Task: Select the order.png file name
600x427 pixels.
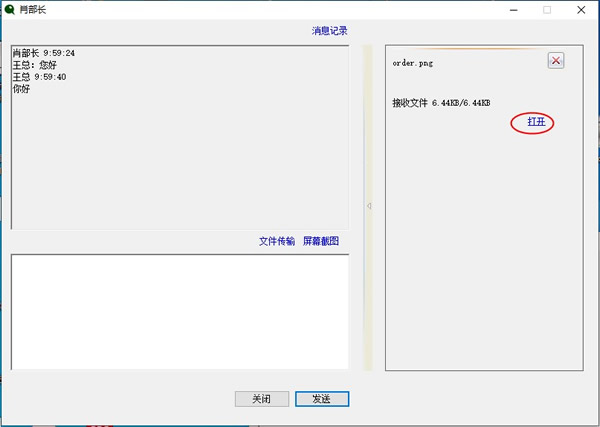Action: pyautogui.click(x=413, y=62)
